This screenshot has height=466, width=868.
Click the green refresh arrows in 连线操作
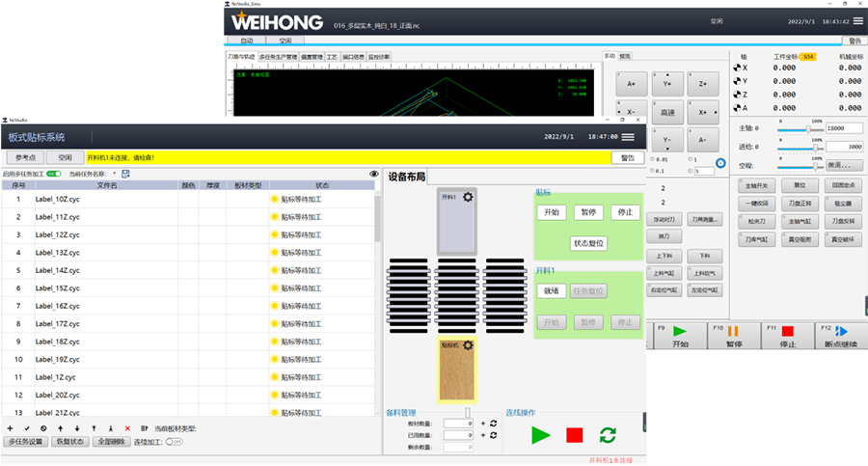[x=608, y=435]
